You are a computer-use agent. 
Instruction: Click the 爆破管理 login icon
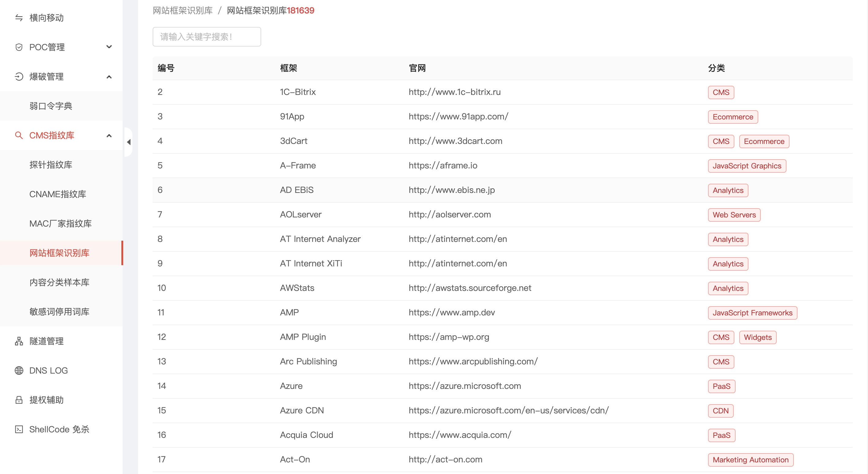(x=19, y=77)
